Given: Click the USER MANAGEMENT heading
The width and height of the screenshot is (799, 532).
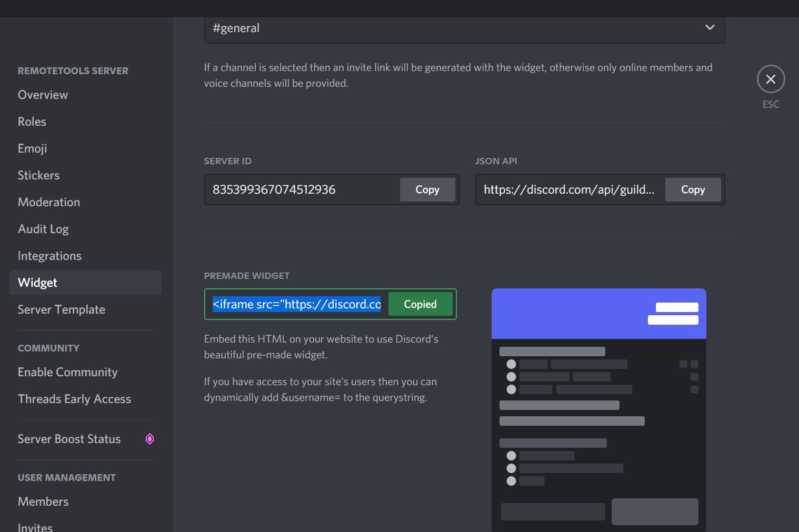Looking at the screenshot, I should coord(67,478).
